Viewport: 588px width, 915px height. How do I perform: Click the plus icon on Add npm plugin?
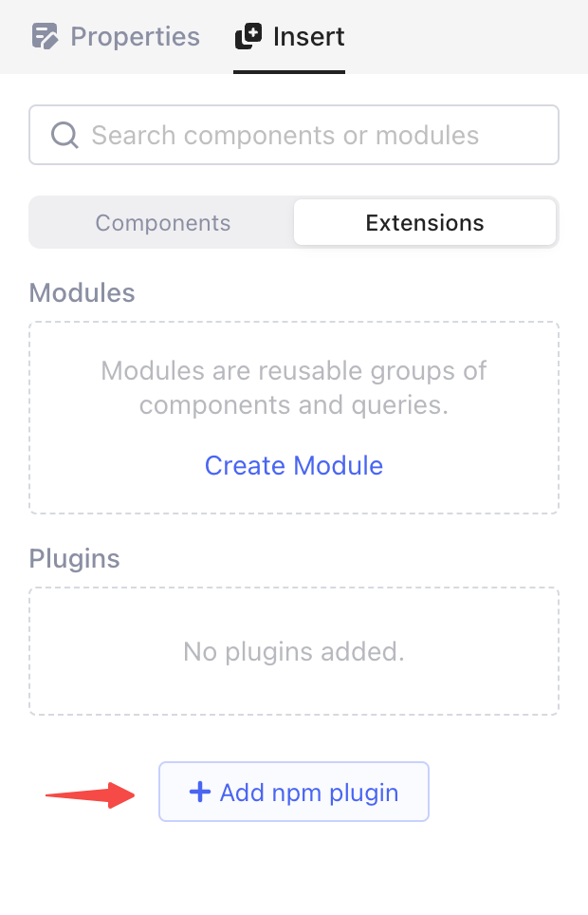[x=199, y=792]
